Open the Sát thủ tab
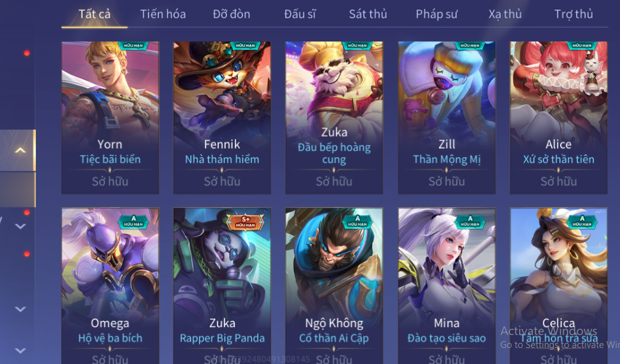This screenshot has width=620, height=364. click(368, 14)
